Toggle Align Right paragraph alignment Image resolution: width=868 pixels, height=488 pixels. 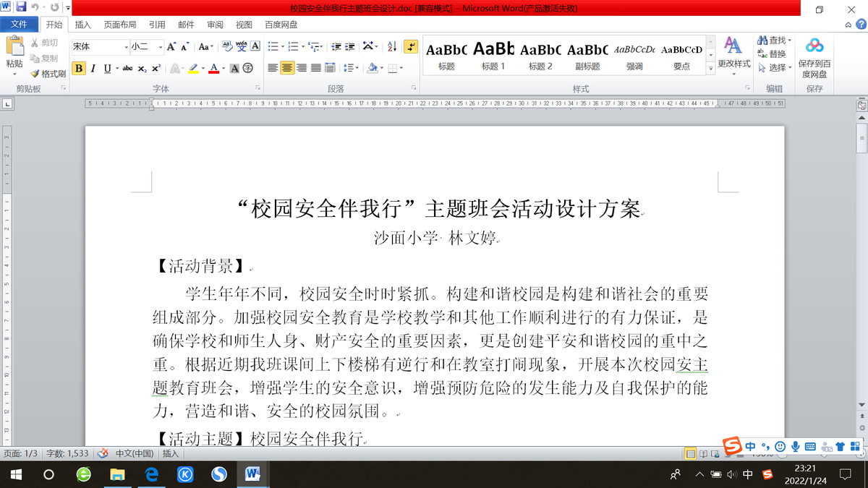(x=302, y=69)
